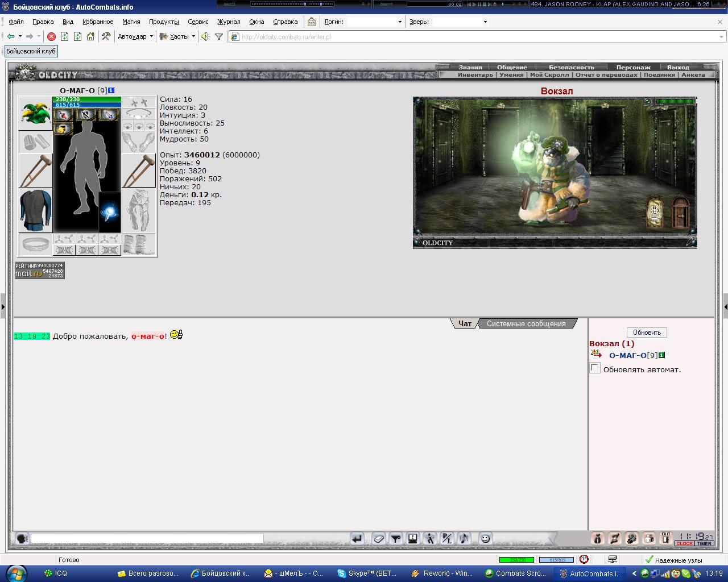
Task: Click the glowing blue magic orb slot
Action: pos(110,212)
